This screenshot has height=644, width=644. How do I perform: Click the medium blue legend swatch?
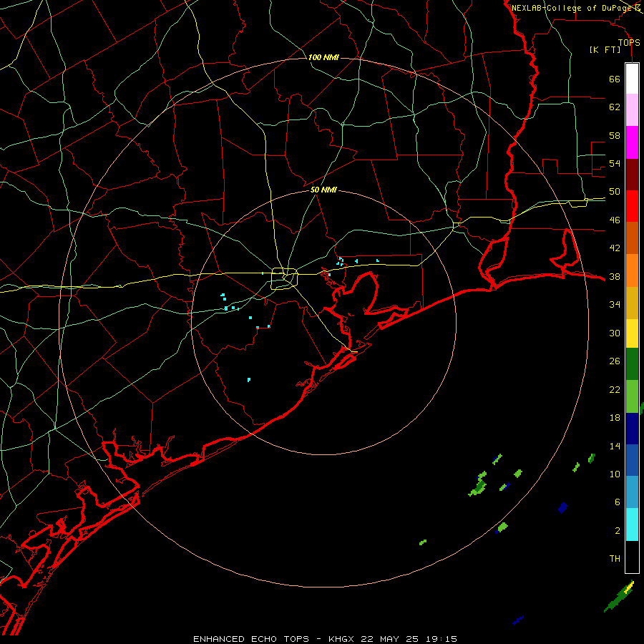[x=632, y=460]
